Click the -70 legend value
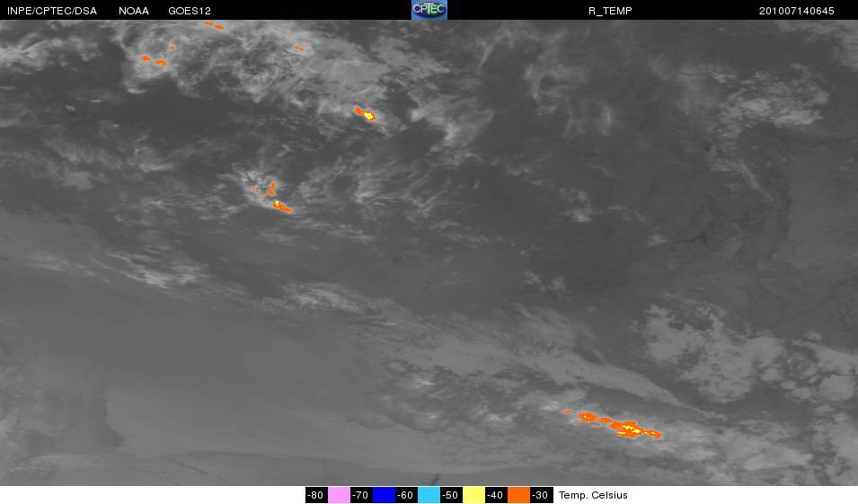The height and width of the screenshot is (504, 858). (360, 495)
